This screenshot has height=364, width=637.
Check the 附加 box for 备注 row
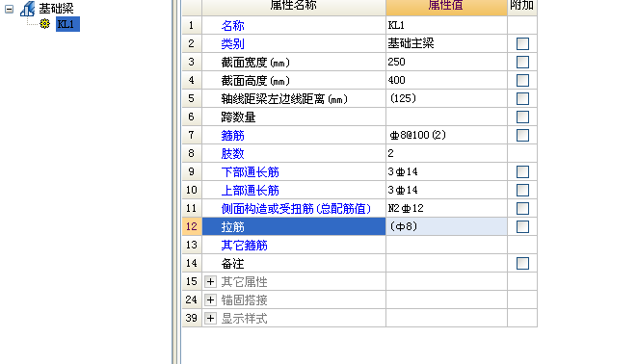[522, 263]
